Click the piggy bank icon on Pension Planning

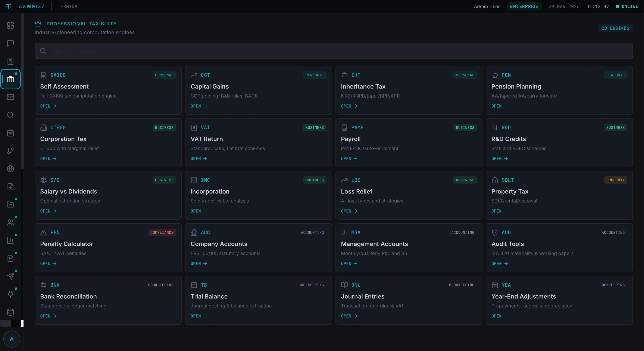click(x=495, y=75)
